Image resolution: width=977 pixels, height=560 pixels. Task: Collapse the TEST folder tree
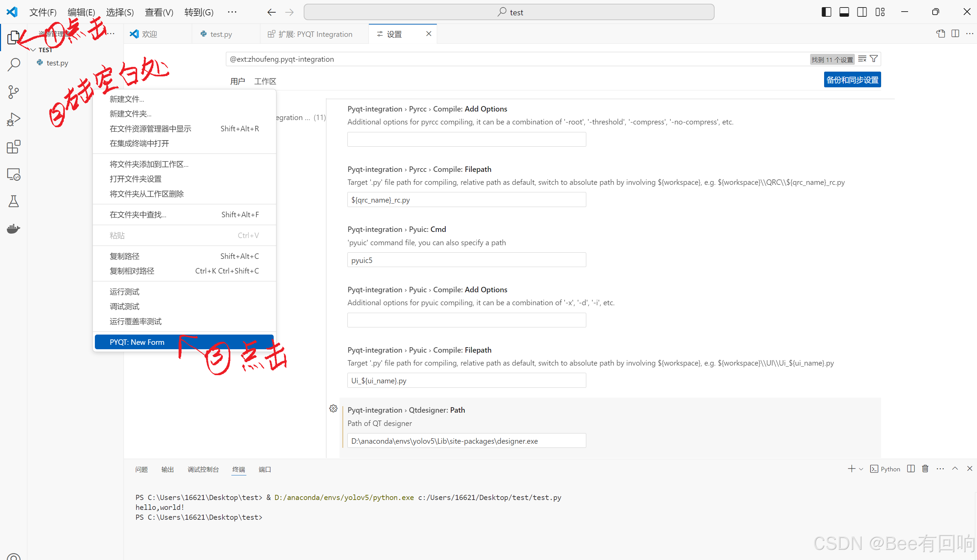[33, 50]
